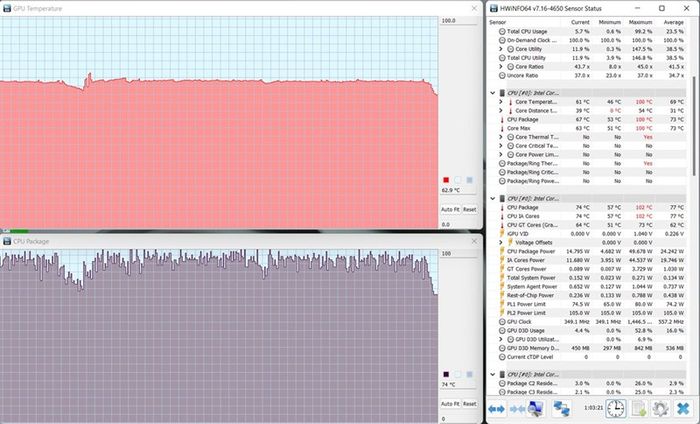
Task: Click the Average column header
Action: (x=673, y=22)
